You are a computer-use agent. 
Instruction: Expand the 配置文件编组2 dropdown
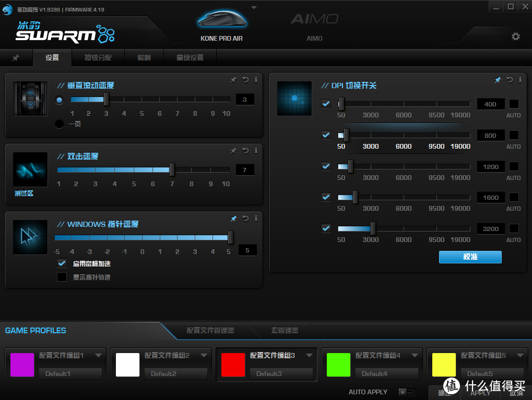point(204,355)
